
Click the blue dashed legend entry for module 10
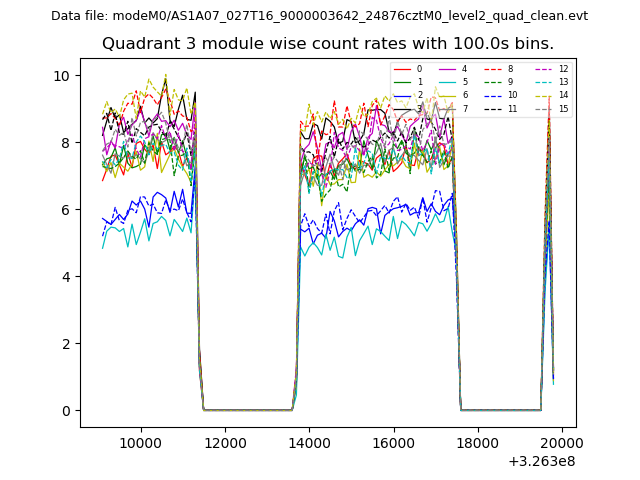493,95
